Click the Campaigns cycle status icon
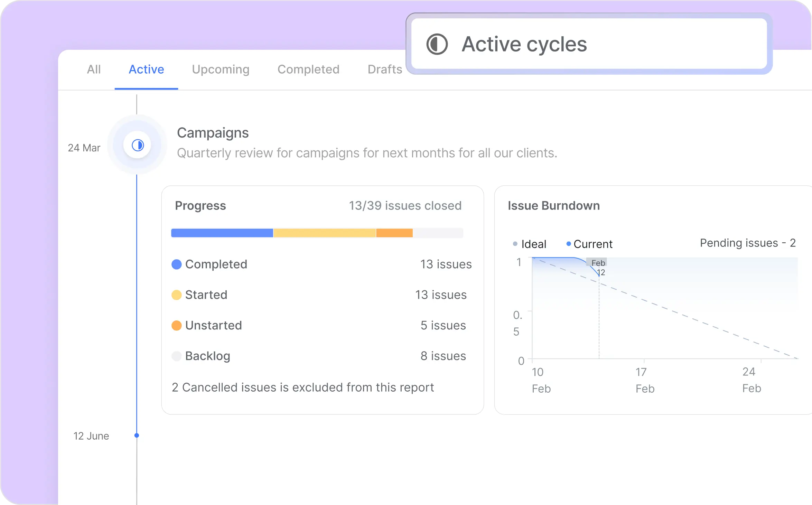 (x=138, y=145)
